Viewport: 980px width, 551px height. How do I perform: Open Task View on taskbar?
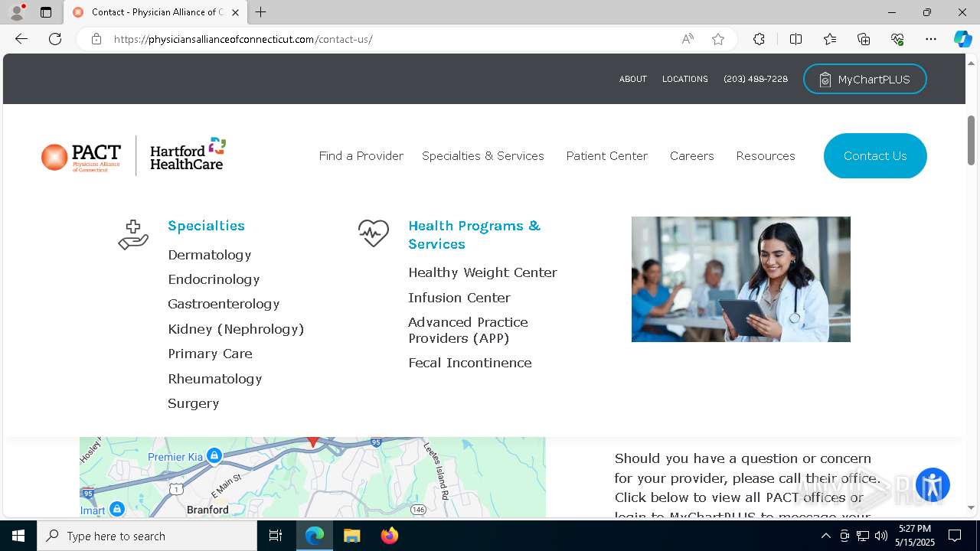pos(276,536)
